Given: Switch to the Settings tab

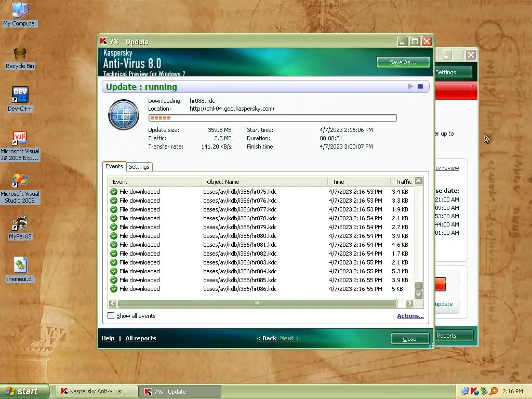Looking at the screenshot, I should [x=139, y=167].
